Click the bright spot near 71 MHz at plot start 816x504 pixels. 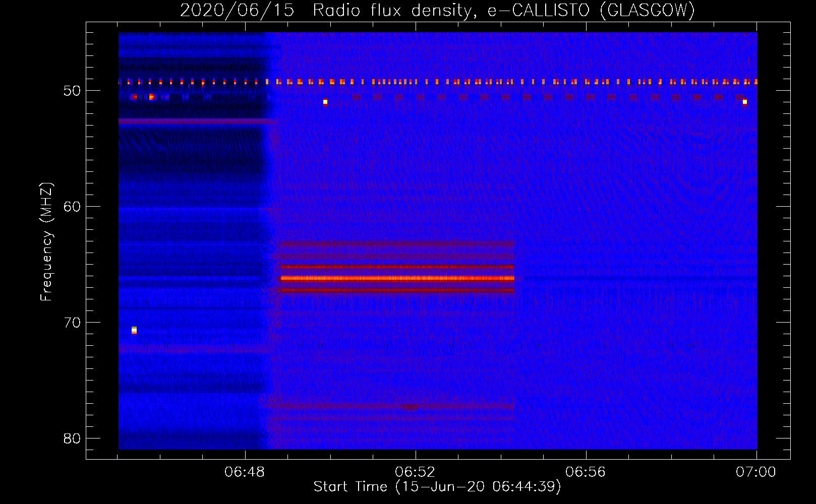click(134, 330)
